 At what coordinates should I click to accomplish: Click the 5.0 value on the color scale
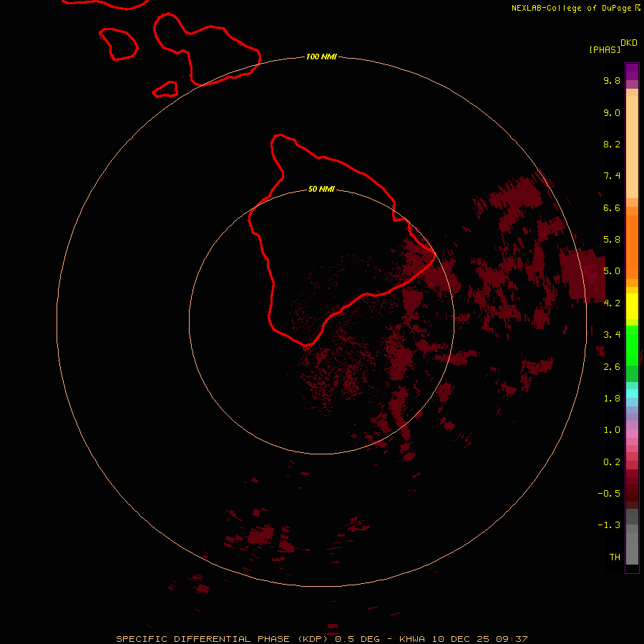(612, 271)
